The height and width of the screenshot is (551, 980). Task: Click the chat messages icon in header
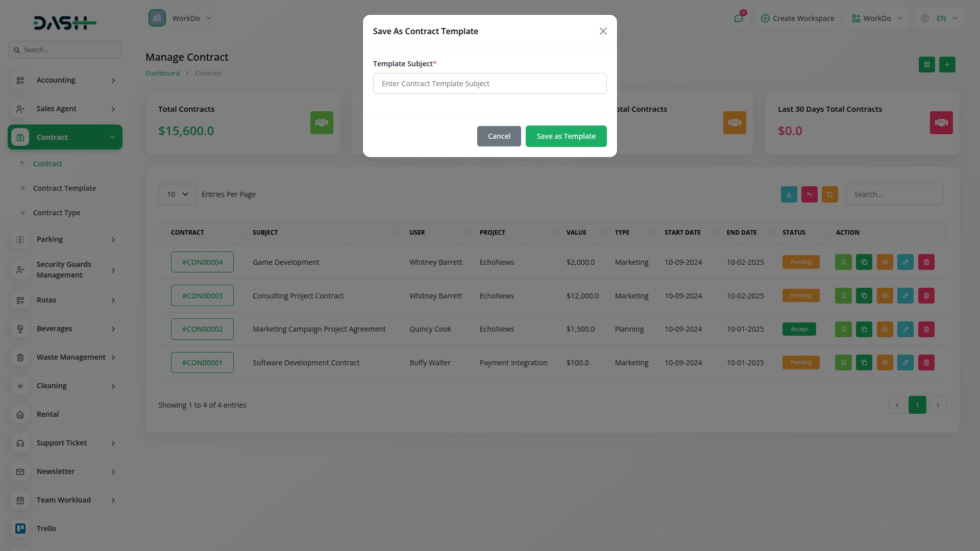[739, 18]
